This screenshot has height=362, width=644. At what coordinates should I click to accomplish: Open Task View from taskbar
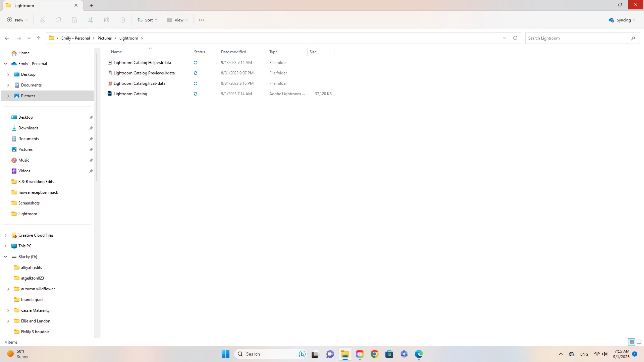(x=315, y=354)
